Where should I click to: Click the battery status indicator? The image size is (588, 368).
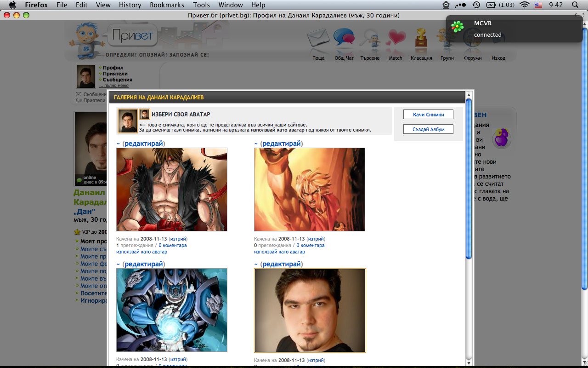(x=500, y=5)
